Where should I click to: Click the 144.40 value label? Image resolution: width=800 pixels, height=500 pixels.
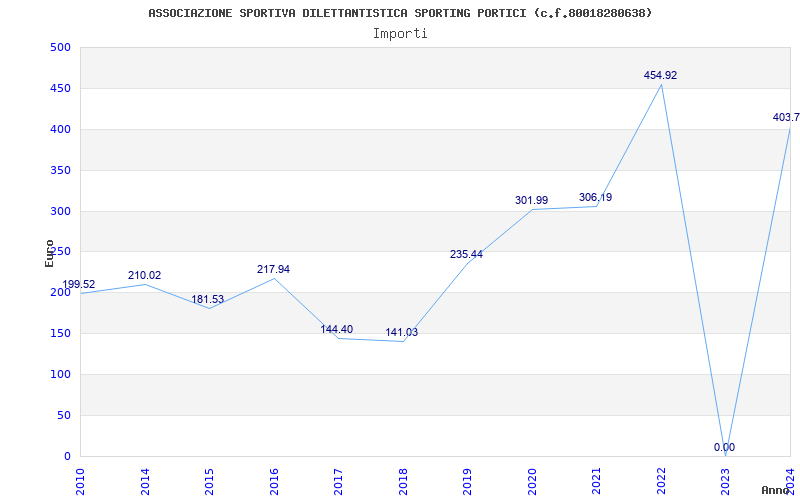pos(337,330)
